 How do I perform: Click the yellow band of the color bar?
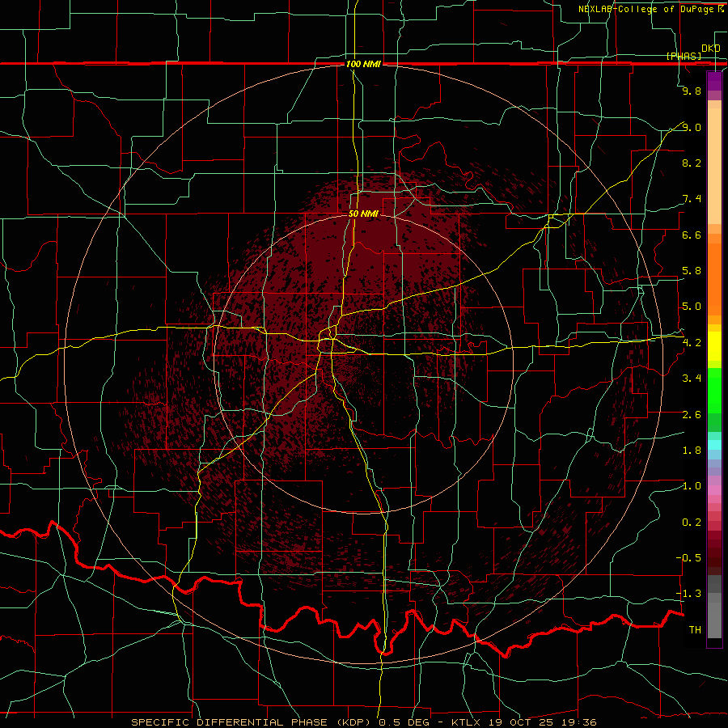714,346
